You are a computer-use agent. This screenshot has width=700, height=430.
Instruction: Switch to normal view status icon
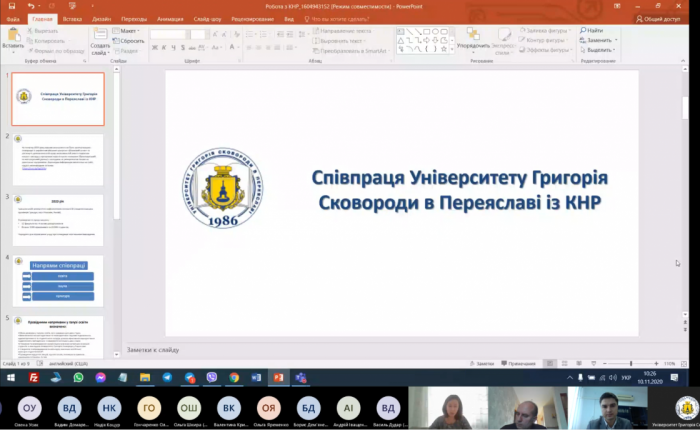(x=550, y=364)
